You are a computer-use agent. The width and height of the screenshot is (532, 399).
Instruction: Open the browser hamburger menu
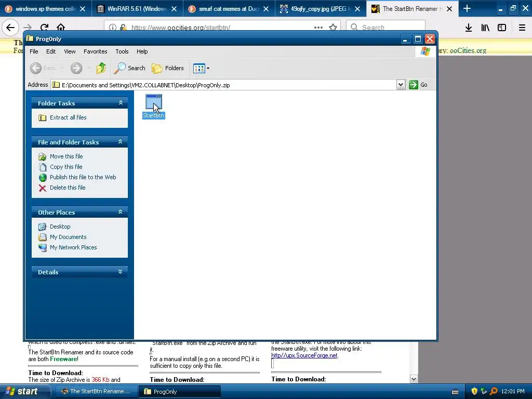pos(522,28)
